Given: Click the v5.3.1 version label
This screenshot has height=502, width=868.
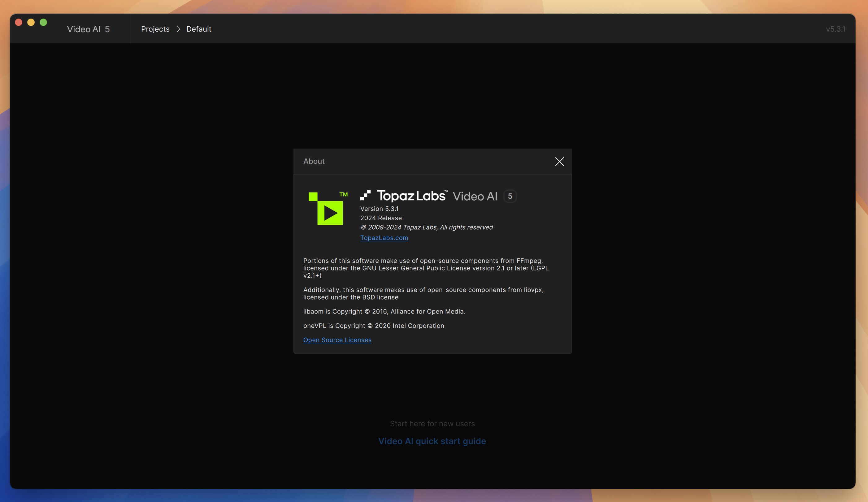Looking at the screenshot, I should (x=835, y=29).
